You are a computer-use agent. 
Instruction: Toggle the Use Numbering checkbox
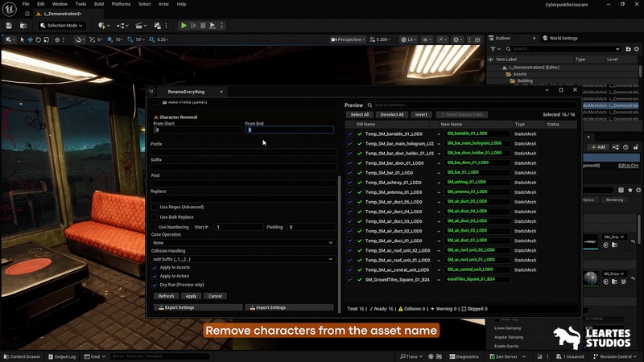(x=154, y=227)
